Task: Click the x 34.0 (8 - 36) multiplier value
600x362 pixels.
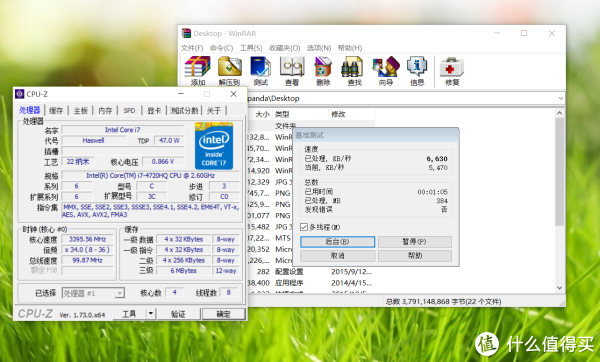Action: (x=88, y=250)
